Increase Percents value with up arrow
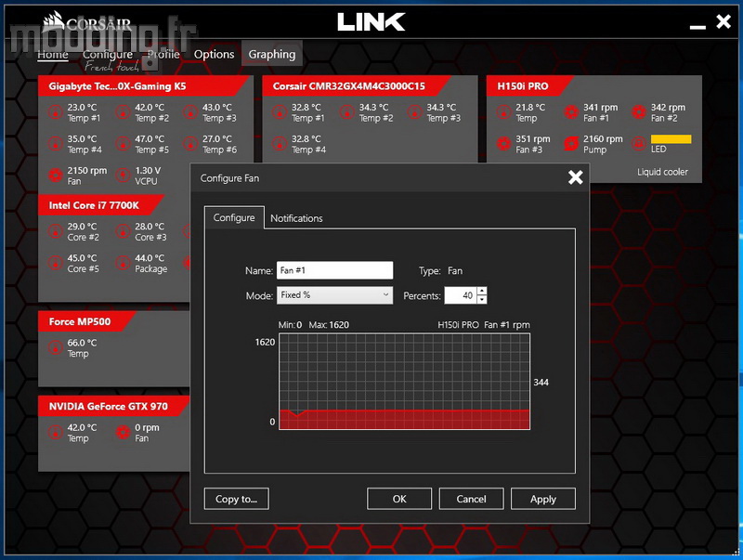 (x=482, y=291)
